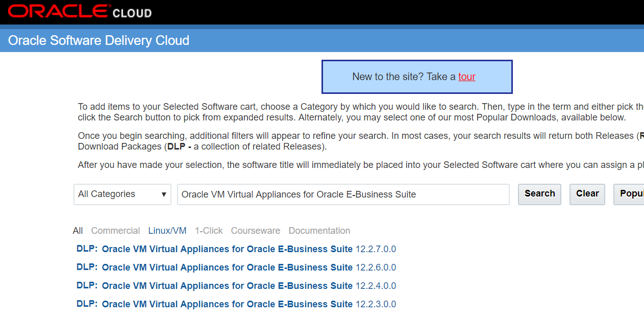Open the All Categories dropdown
This screenshot has width=644, height=318.
(122, 194)
